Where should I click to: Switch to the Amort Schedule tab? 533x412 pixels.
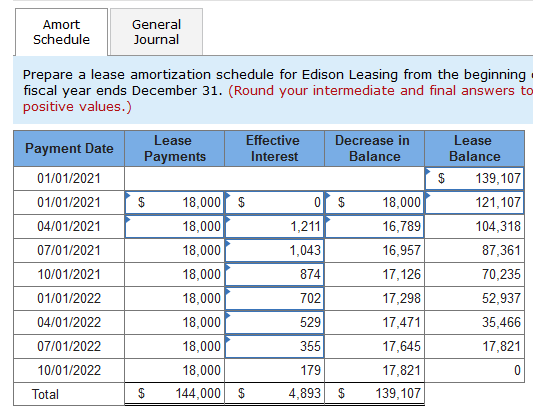tap(62, 32)
